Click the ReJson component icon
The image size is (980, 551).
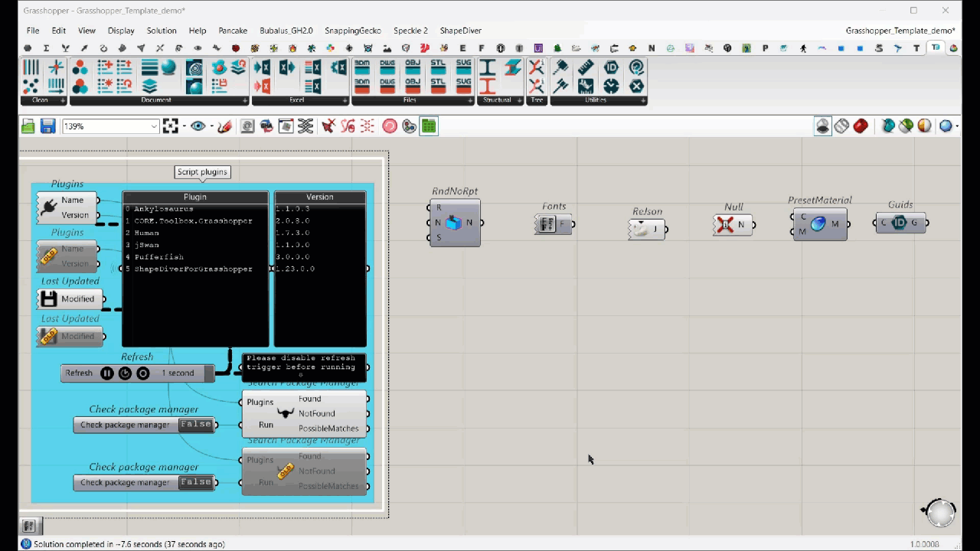641,228
